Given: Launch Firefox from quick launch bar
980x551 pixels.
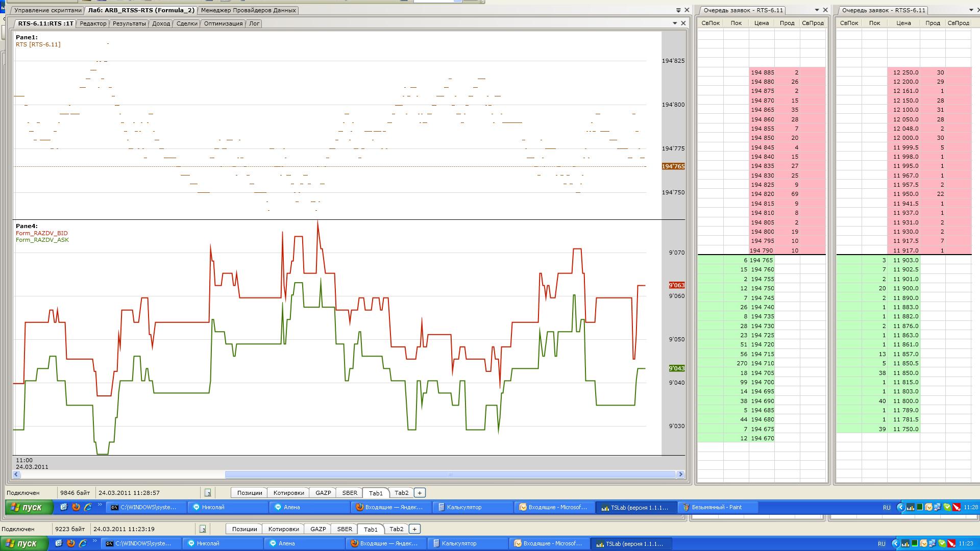Looking at the screenshot, I should [x=76, y=507].
